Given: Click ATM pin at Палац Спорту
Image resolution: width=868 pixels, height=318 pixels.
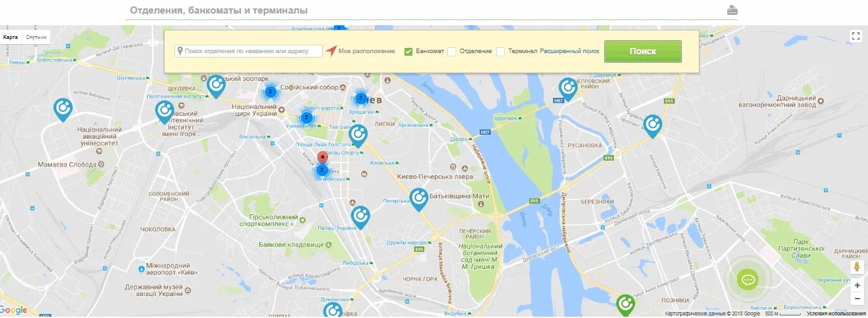Looking at the screenshot, I should click(358, 136).
